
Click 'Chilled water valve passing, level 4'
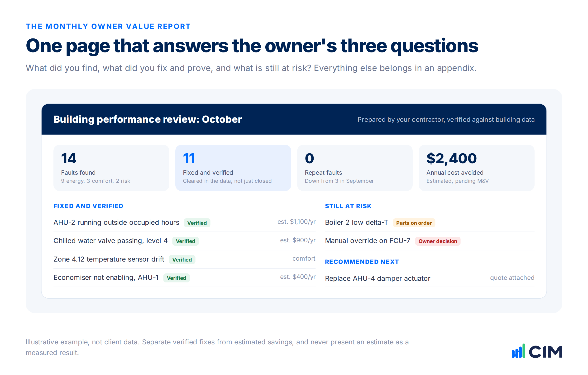click(111, 241)
